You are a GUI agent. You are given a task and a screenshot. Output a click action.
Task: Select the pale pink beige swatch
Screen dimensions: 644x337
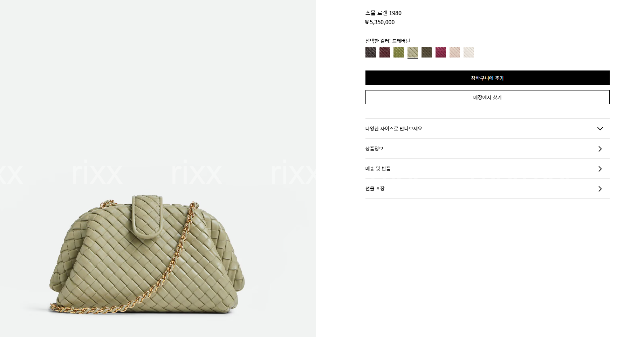[x=455, y=52]
